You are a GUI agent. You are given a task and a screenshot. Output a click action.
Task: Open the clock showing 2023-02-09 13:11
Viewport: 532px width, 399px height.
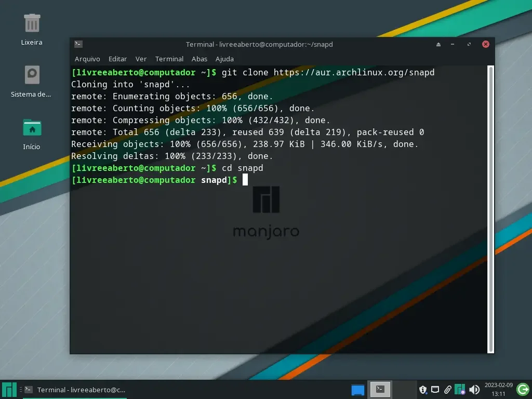tap(498, 389)
